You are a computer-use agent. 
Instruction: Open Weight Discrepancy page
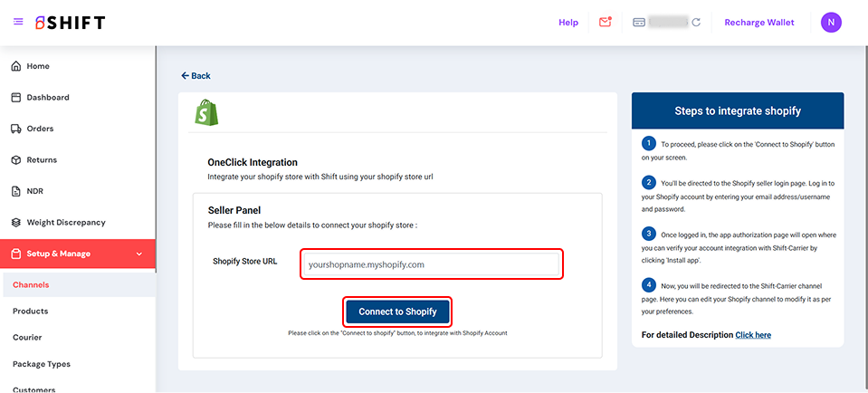65,223
